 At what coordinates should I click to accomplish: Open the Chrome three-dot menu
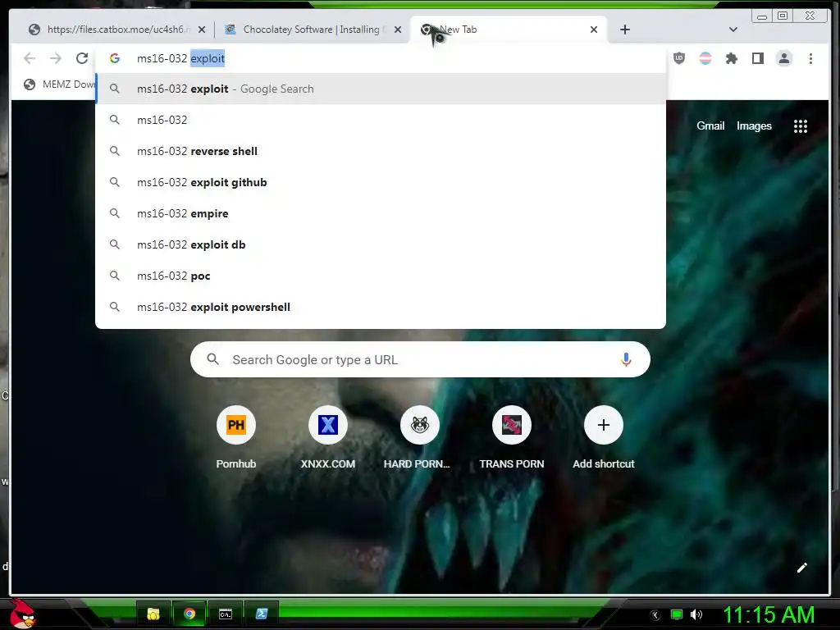pyautogui.click(x=810, y=58)
